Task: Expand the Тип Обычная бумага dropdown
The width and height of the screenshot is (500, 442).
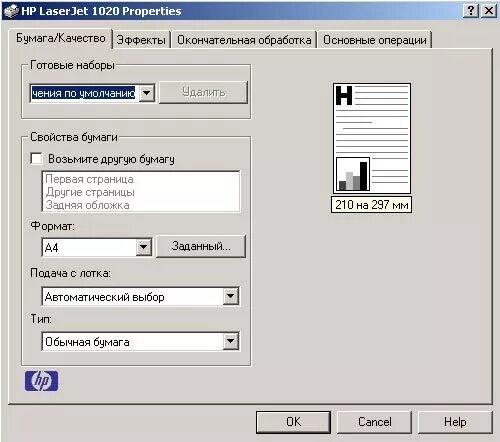Action: click(231, 341)
